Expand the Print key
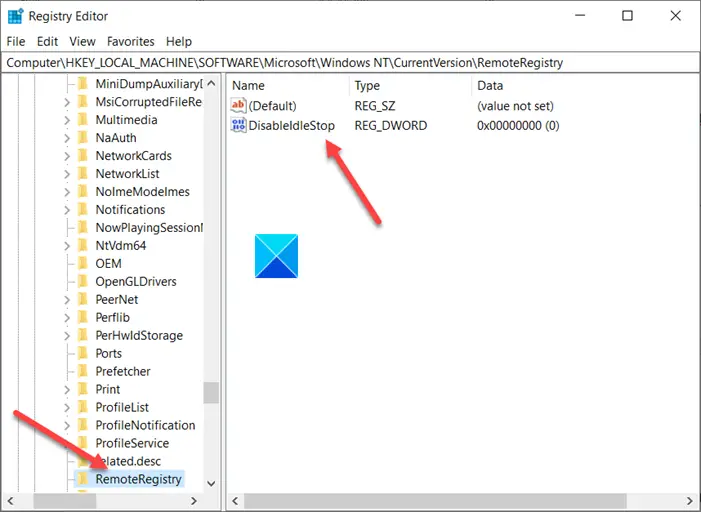This screenshot has height=512, width=701. click(67, 389)
